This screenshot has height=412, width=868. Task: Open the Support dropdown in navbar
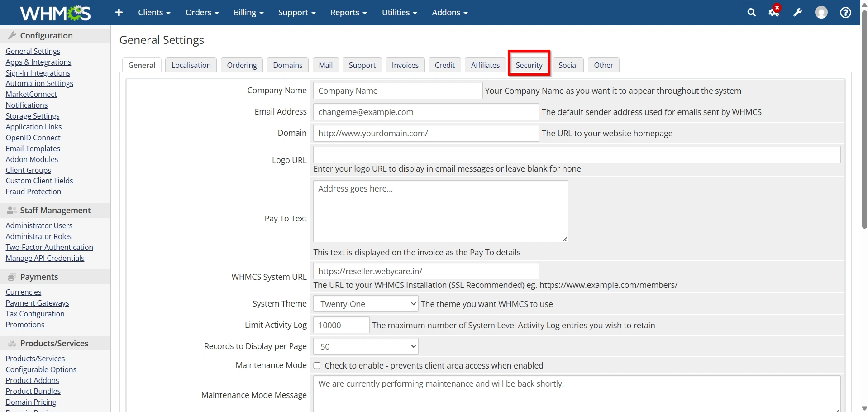pyautogui.click(x=297, y=13)
